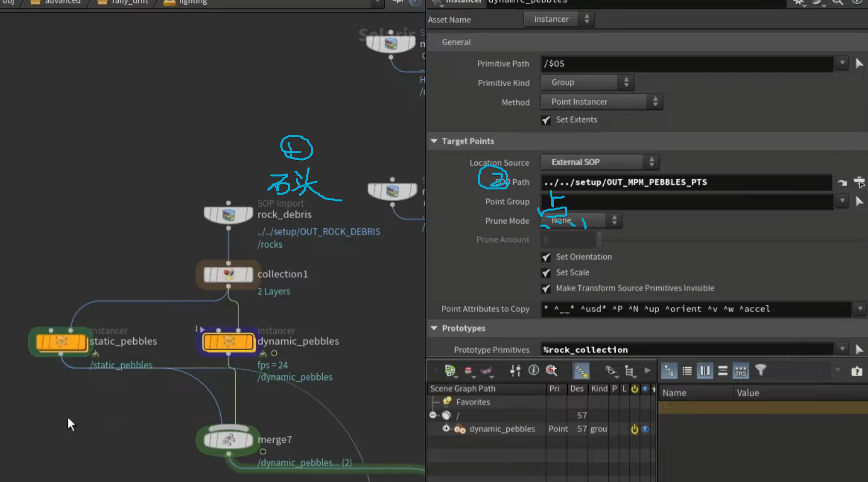Toggle the columns layout icon

tap(705, 371)
